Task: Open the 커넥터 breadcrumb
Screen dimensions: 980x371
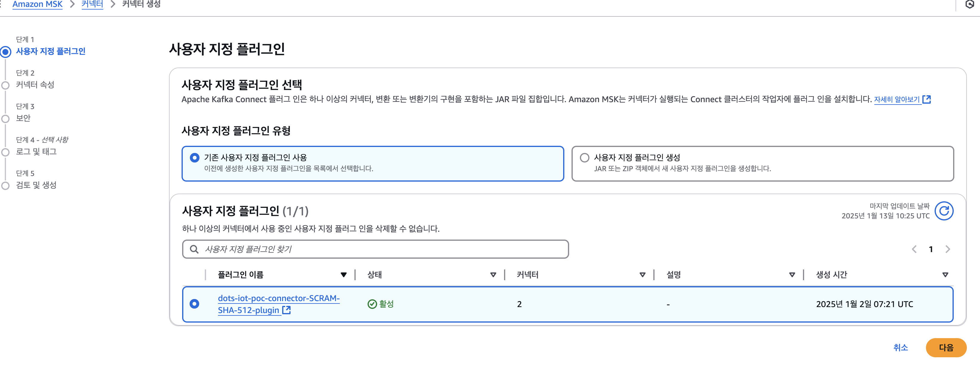Action: click(92, 4)
